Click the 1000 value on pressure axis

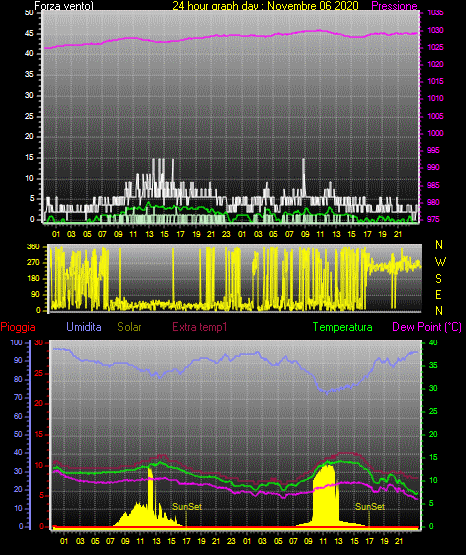pyautogui.click(x=435, y=133)
